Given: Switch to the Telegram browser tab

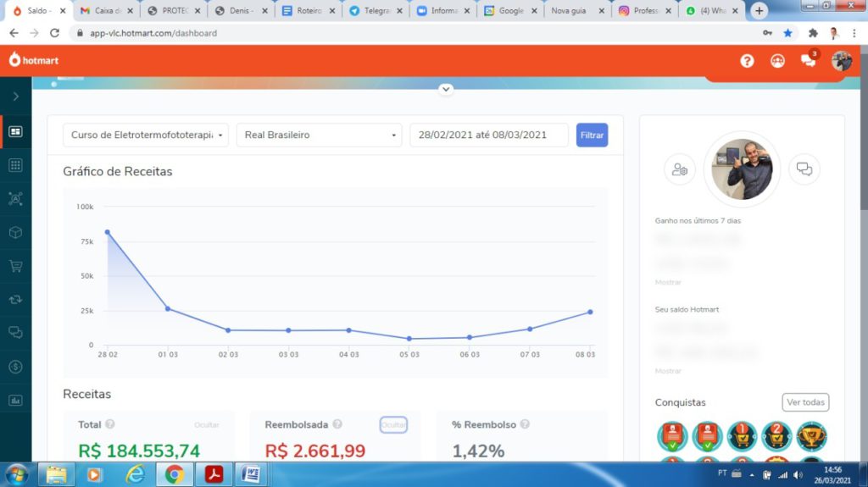Looking at the screenshot, I should tap(376, 10).
